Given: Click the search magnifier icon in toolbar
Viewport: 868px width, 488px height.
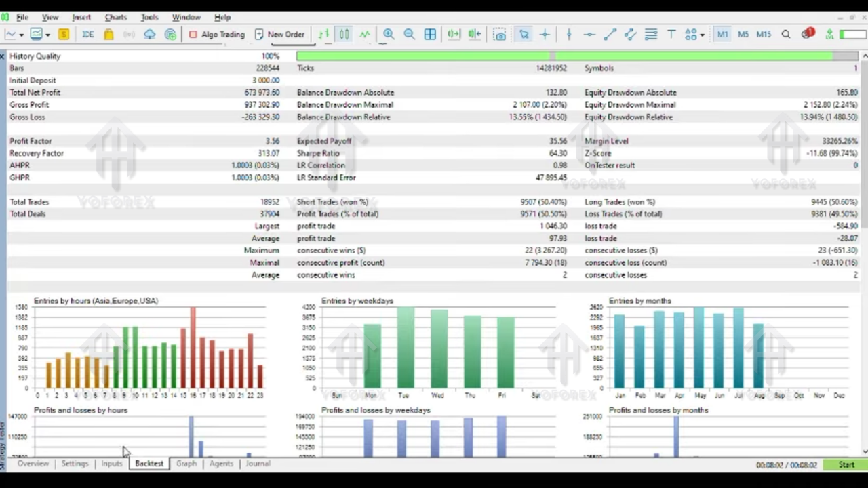Looking at the screenshot, I should click(786, 35).
